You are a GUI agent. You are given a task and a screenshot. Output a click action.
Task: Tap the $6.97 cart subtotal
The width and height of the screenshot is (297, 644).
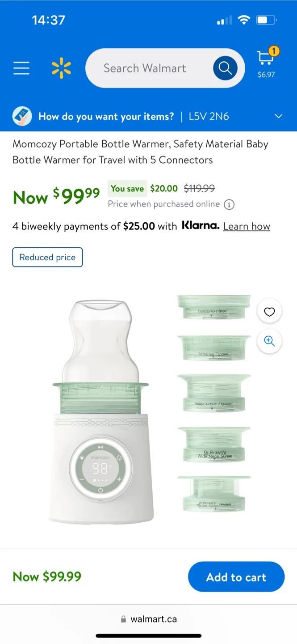point(266,75)
